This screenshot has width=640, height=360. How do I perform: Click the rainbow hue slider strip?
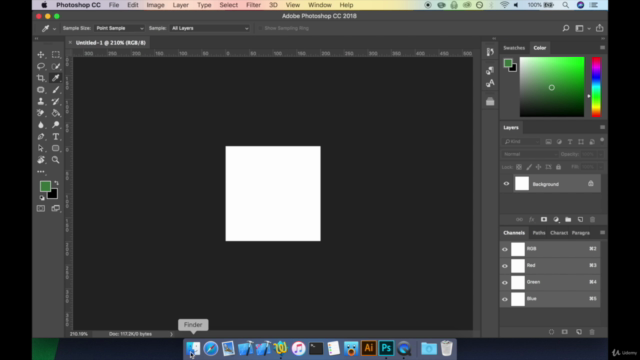pos(596,87)
